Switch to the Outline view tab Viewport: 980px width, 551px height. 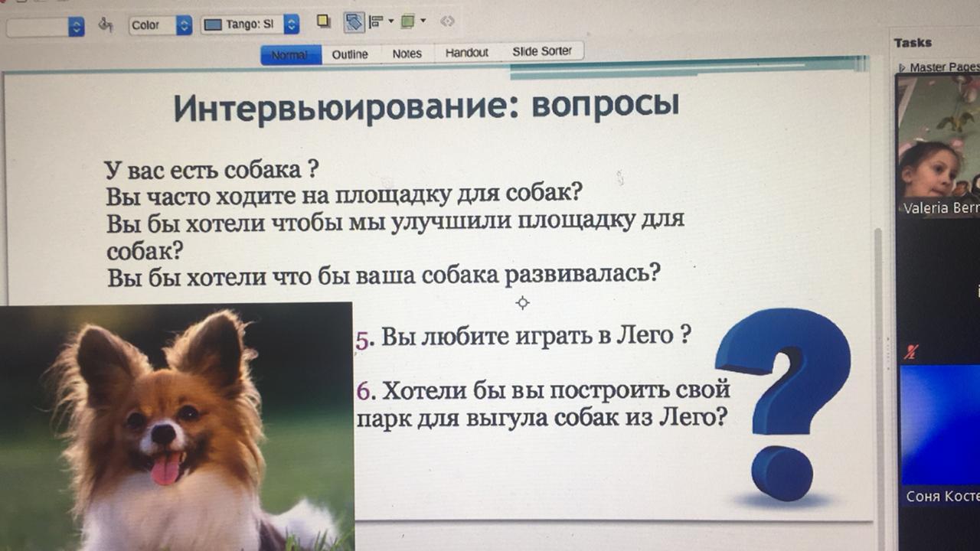[350, 54]
